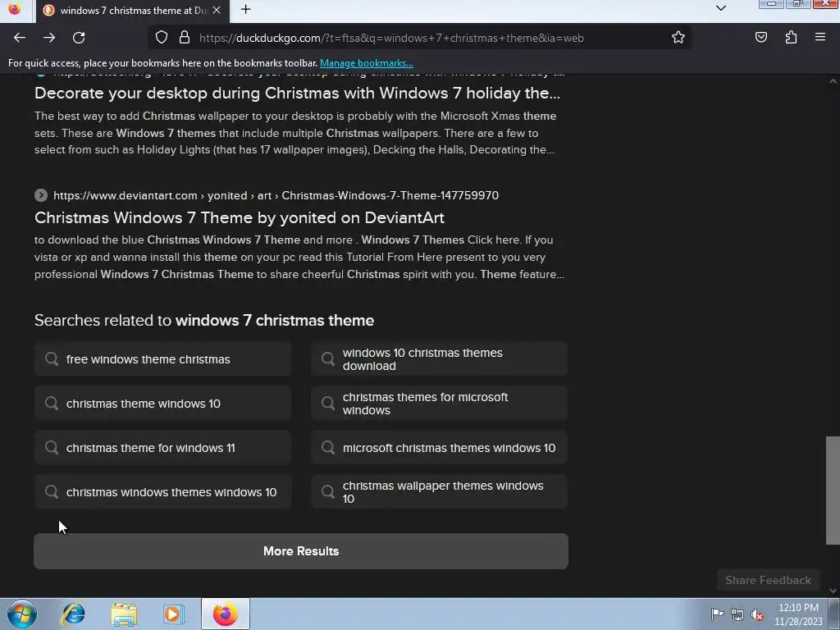Click Firefox taskbar button

(226, 614)
